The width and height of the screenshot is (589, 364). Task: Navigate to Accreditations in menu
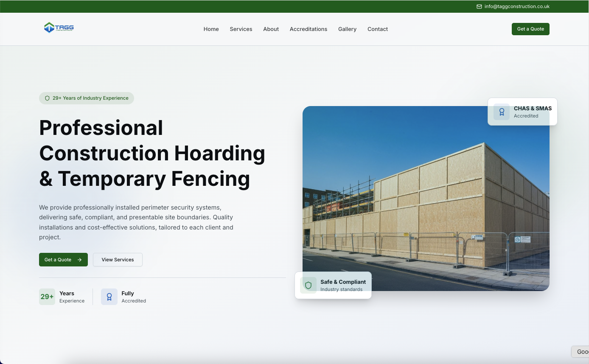309,29
